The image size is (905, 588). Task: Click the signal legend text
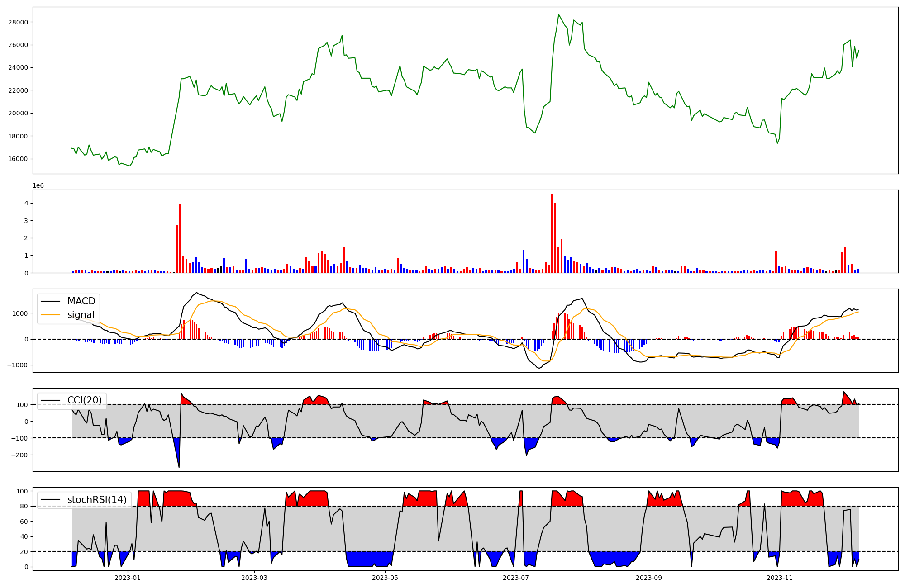[81, 315]
